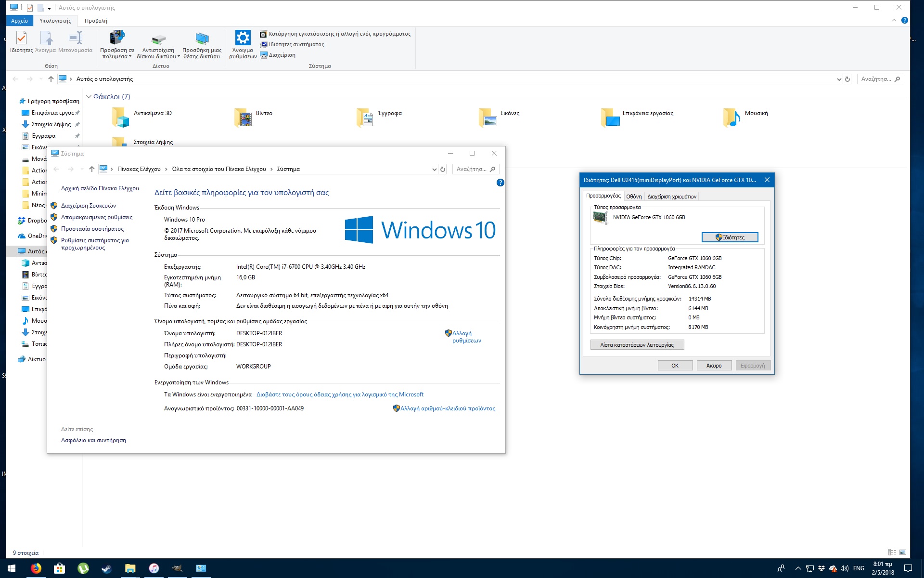Switch to the Οθόνη tab

[634, 197]
